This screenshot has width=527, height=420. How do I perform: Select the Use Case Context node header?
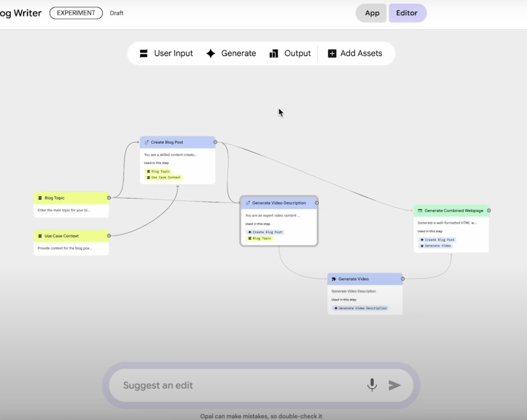click(x=71, y=235)
